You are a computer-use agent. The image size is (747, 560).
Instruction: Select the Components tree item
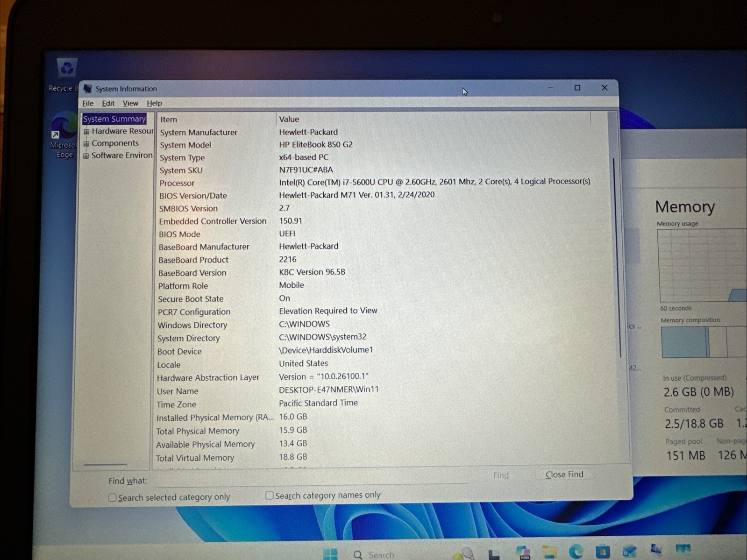pos(115,143)
